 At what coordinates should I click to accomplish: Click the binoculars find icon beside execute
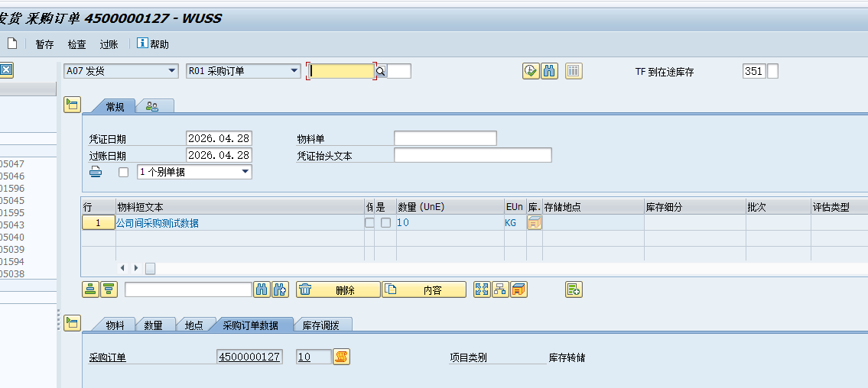tap(549, 71)
